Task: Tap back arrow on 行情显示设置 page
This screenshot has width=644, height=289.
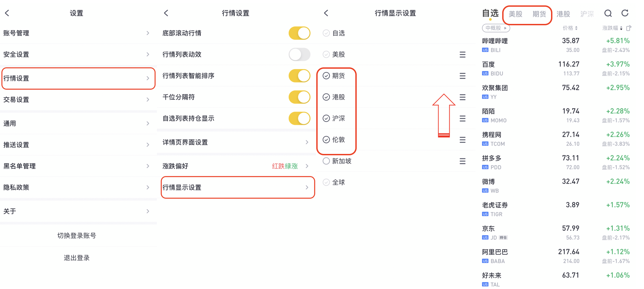Action: tap(326, 13)
